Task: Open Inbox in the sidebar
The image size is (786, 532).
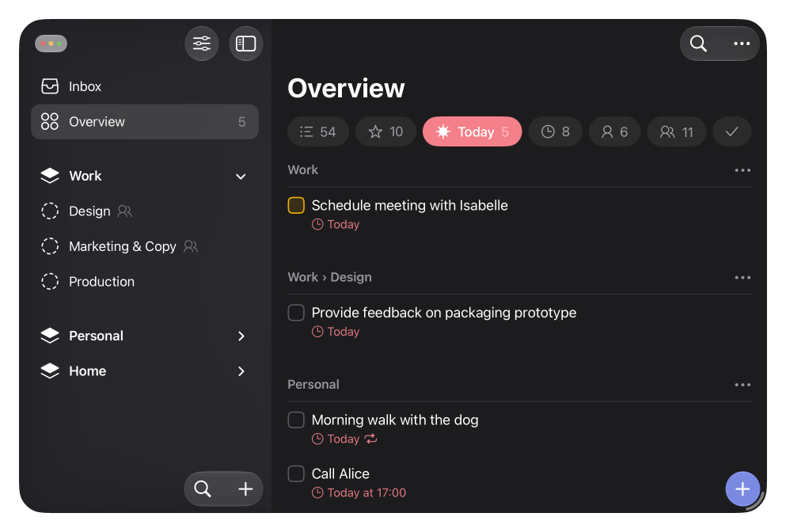Action: point(144,86)
